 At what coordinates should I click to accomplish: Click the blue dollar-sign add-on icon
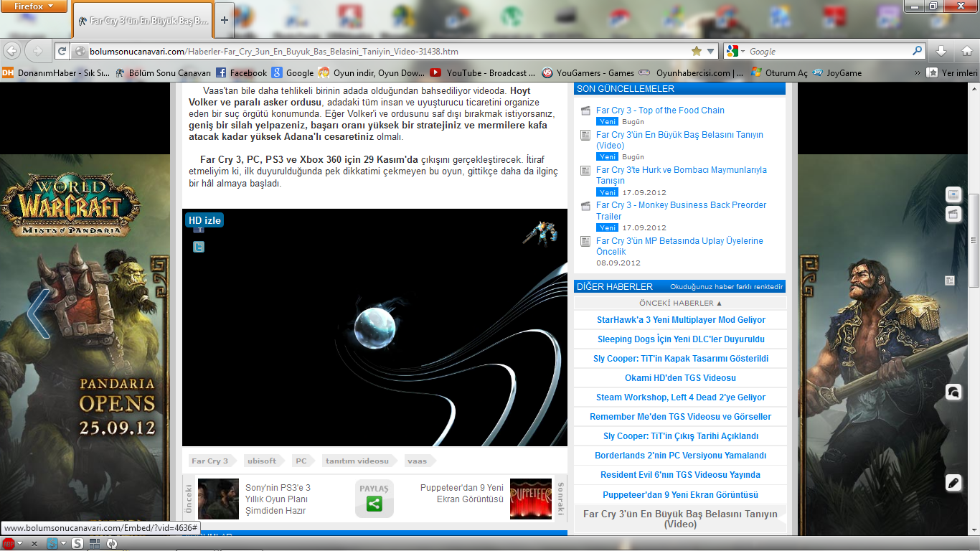[x=52, y=544]
